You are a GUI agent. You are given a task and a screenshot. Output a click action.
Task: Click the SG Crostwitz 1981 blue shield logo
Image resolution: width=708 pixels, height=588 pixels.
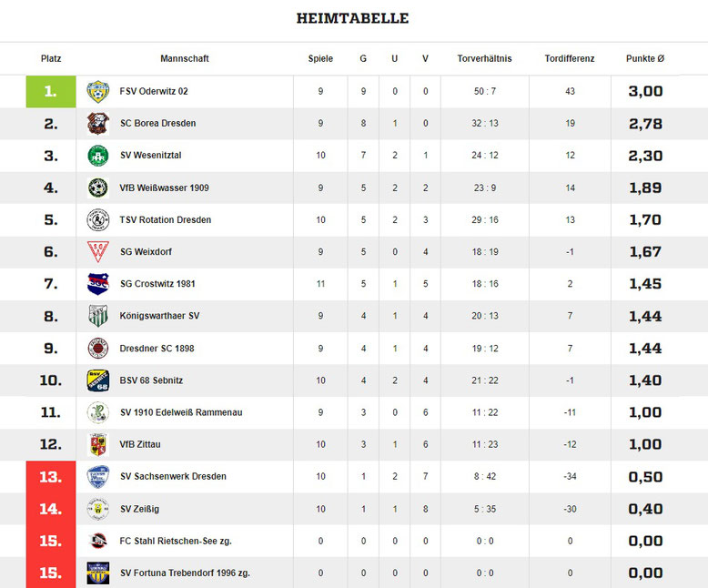[x=98, y=284]
